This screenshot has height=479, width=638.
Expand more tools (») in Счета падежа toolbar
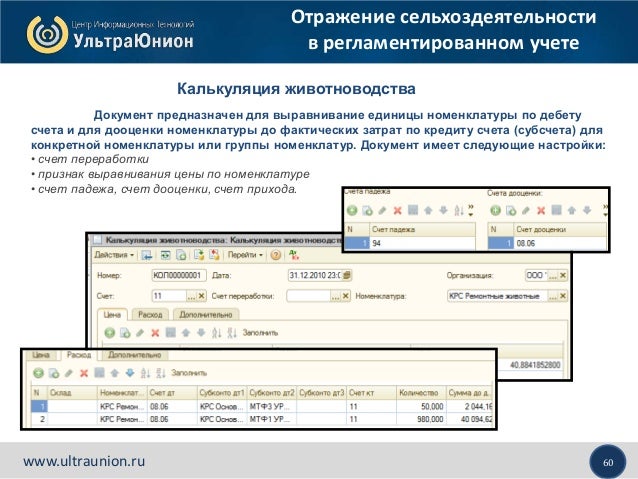pos(471,210)
